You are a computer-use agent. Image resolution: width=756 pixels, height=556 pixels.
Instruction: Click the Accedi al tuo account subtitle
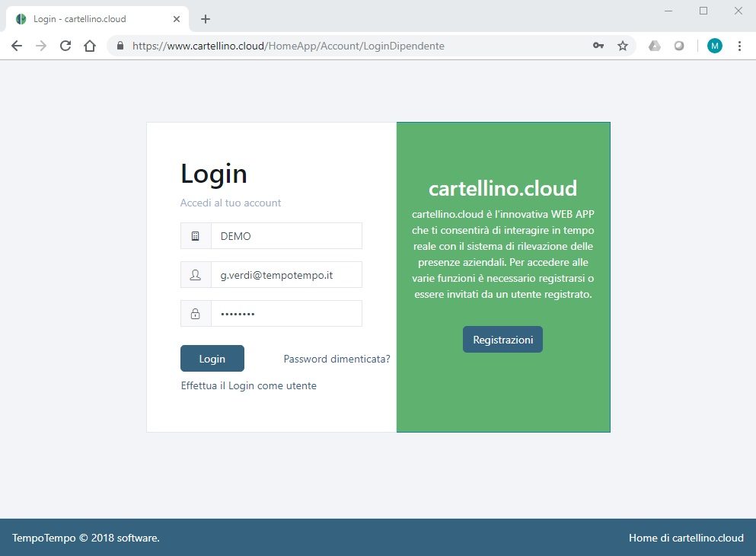pos(231,203)
